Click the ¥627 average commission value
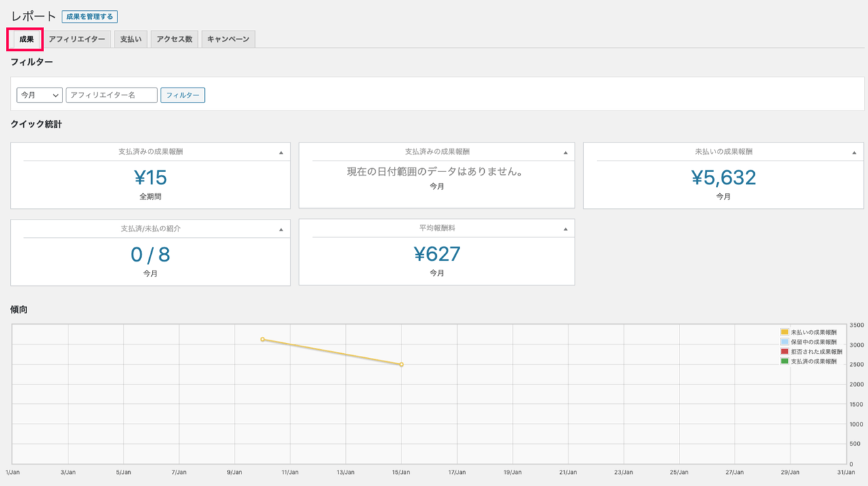This screenshot has height=486, width=868. (437, 254)
